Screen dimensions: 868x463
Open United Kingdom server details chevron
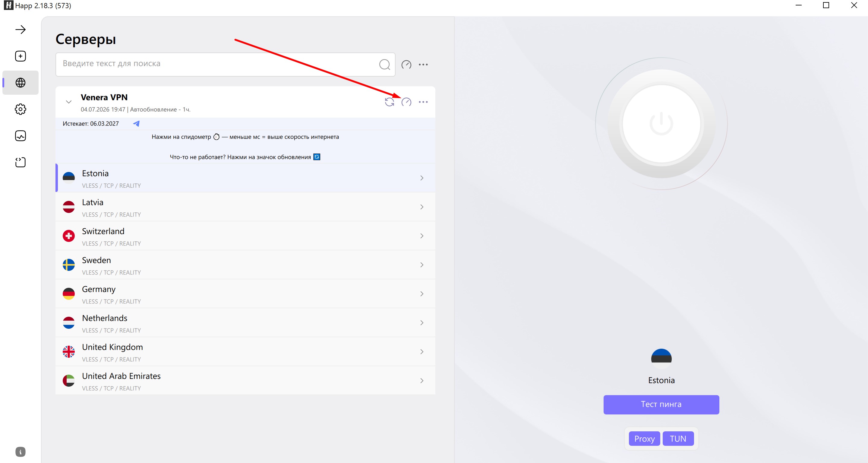(421, 352)
